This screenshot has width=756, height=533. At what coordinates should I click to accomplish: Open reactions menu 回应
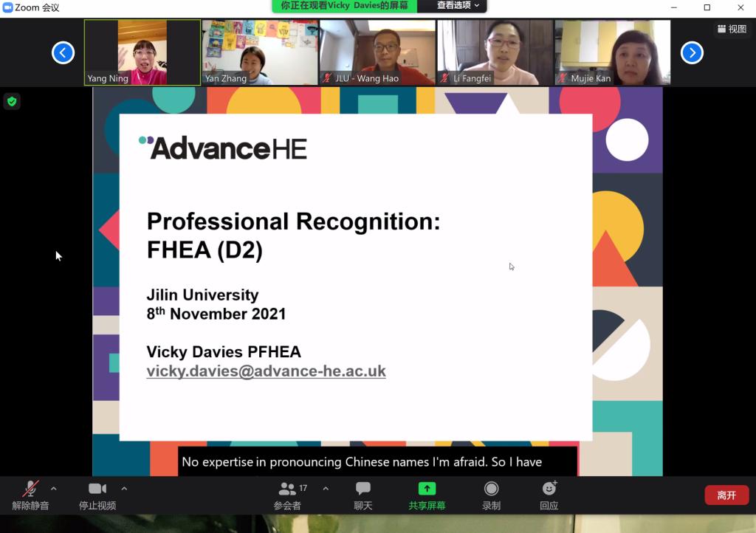coord(549,495)
